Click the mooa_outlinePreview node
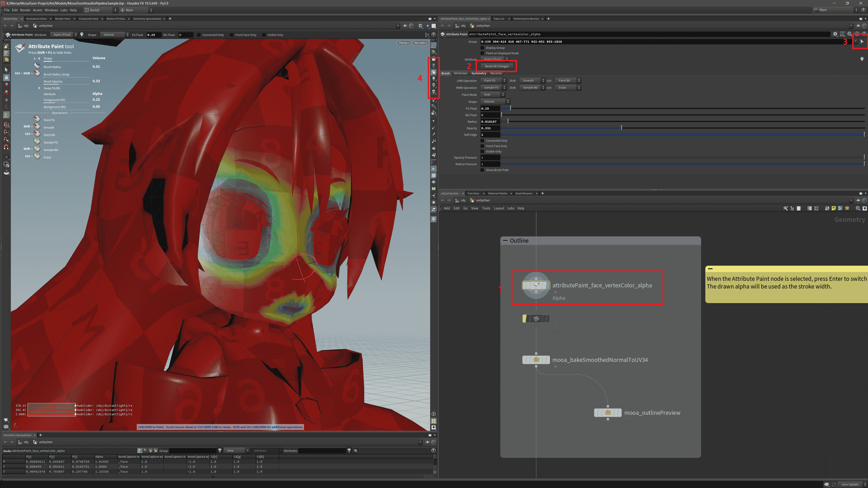868x488 pixels. (x=608, y=413)
